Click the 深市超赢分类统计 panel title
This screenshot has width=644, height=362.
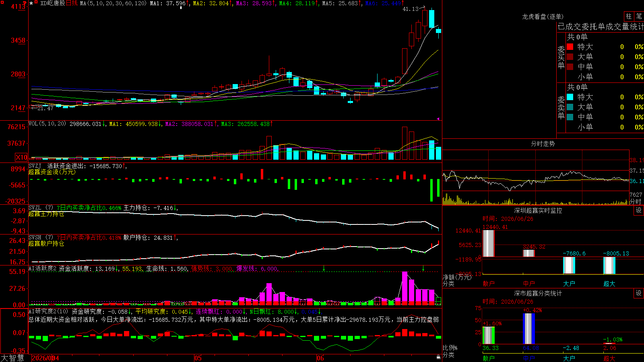(538, 294)
